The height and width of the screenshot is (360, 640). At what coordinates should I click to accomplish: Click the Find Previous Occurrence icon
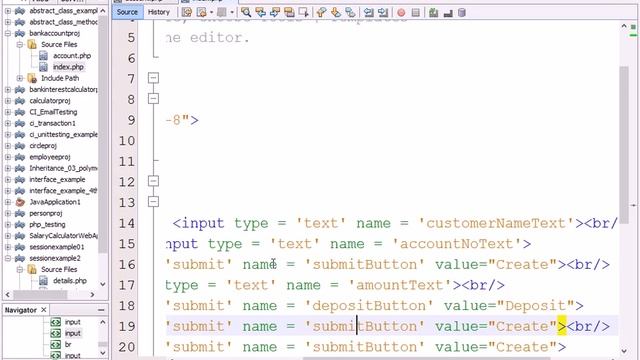260,13
